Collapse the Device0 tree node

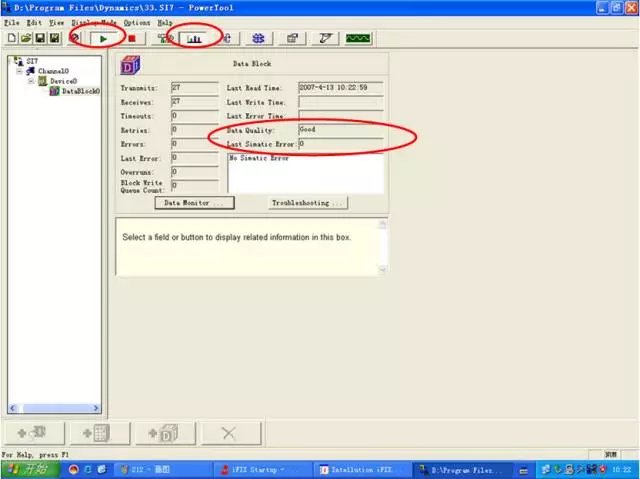pos(31,81)
